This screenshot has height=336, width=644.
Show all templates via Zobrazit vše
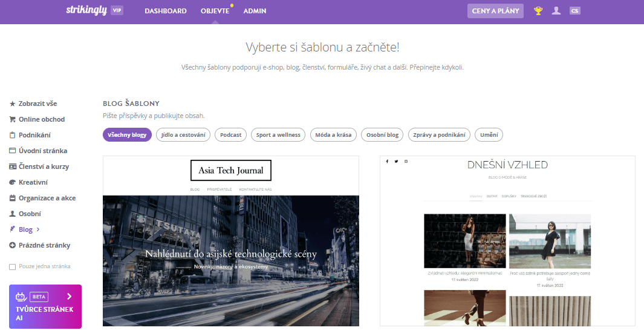[x=37, y=104]
